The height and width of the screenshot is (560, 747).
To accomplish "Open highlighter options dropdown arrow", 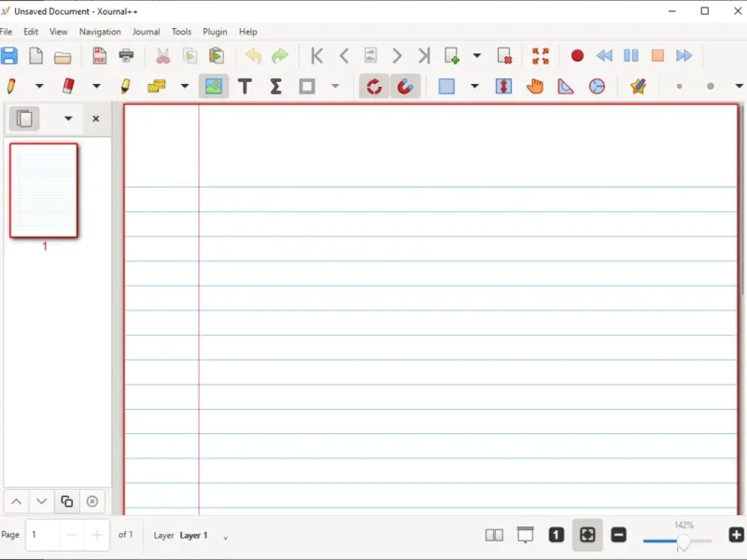I will [x=185, y=86].
